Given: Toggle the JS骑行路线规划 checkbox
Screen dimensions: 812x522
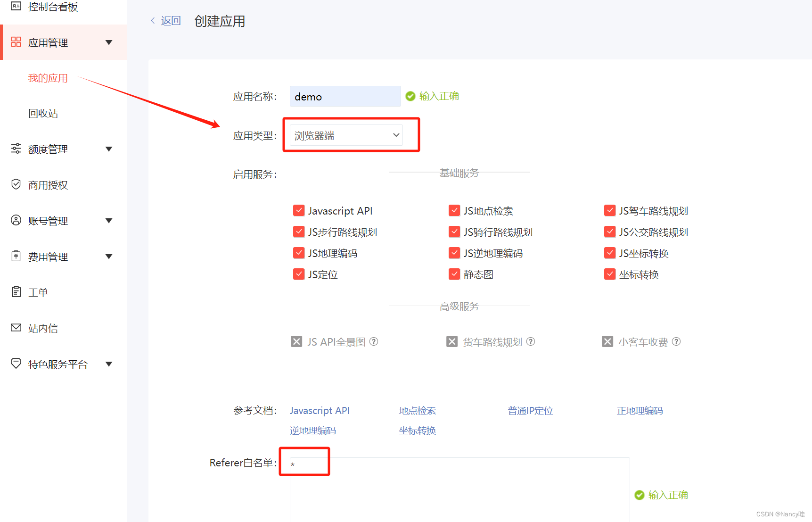Looking at the screenshot, I should click(x=454, y=232).
